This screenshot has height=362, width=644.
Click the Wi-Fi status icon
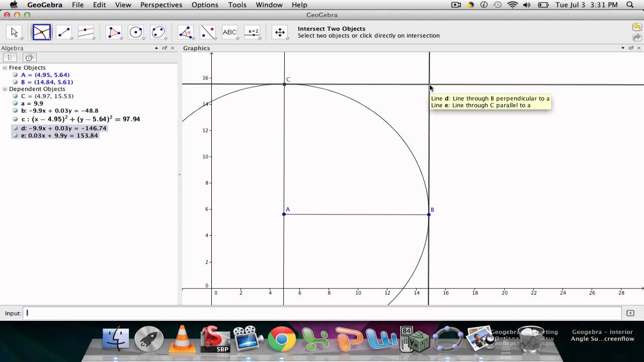512,5
